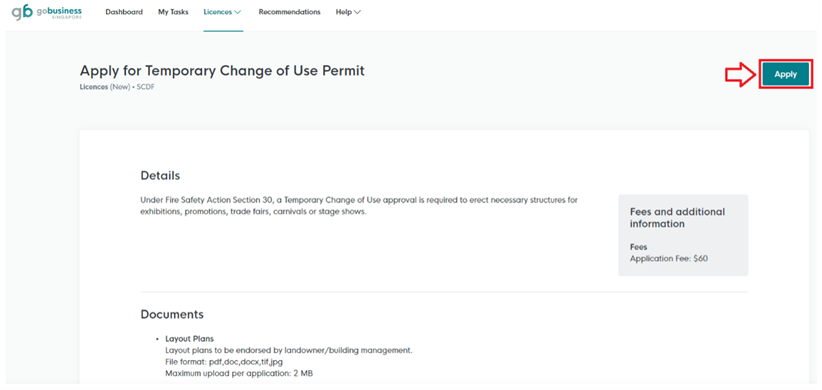Image resolution: width=822 pixels, height=390 pixels.
Task: Click the SCDF agency label
Action: click(x=146, y=88)
